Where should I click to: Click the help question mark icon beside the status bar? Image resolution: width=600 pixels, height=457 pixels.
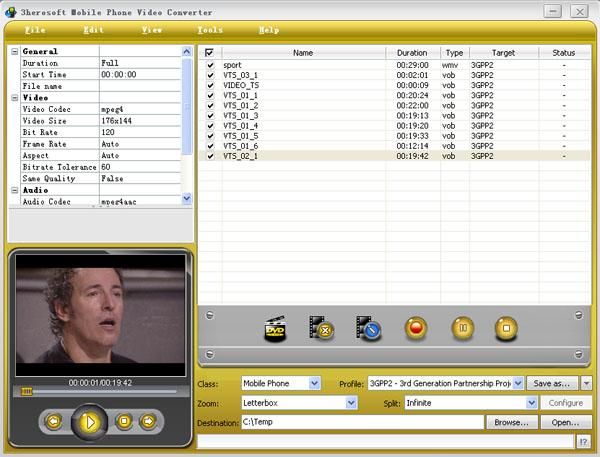tap(583, 442)
